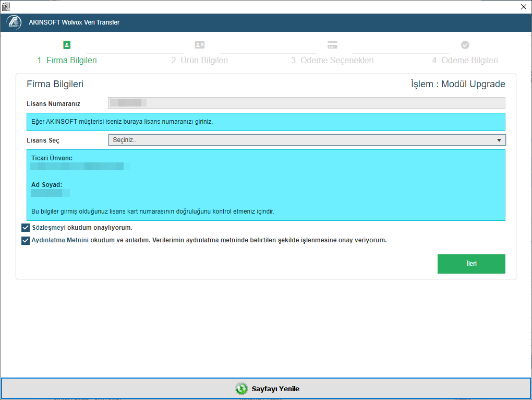Go to step 3. Ödeme Seçenekleri
The height and width of the screenshot is (400, 532).
coord(332,61)
